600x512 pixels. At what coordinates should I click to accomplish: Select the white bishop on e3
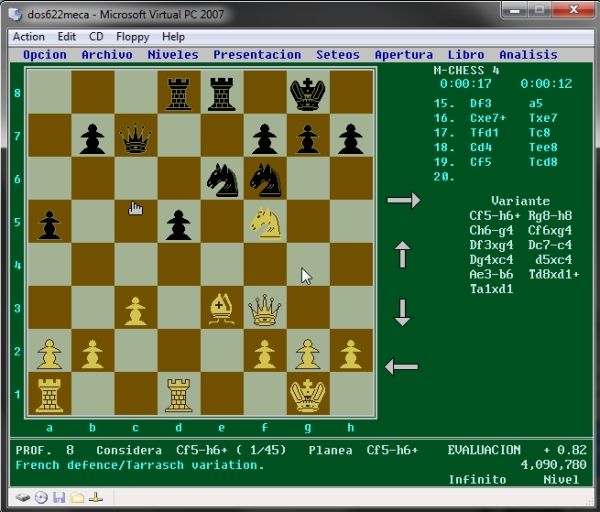click(x=222, y=309)
